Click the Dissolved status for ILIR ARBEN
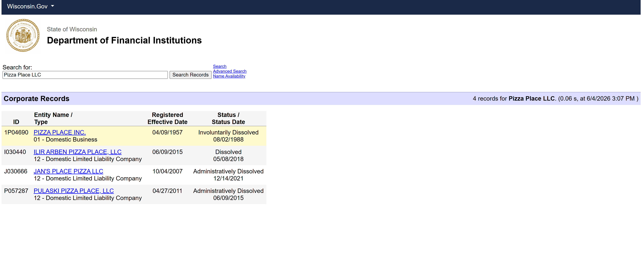Image resolution: width=644 pixels, height=277 pixels. click(228, 152)
